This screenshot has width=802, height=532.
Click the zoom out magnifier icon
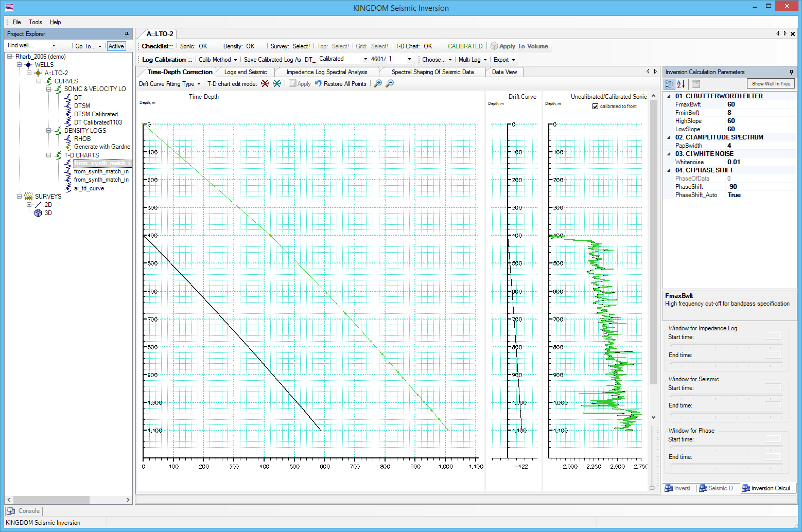[x=390, y=83]
